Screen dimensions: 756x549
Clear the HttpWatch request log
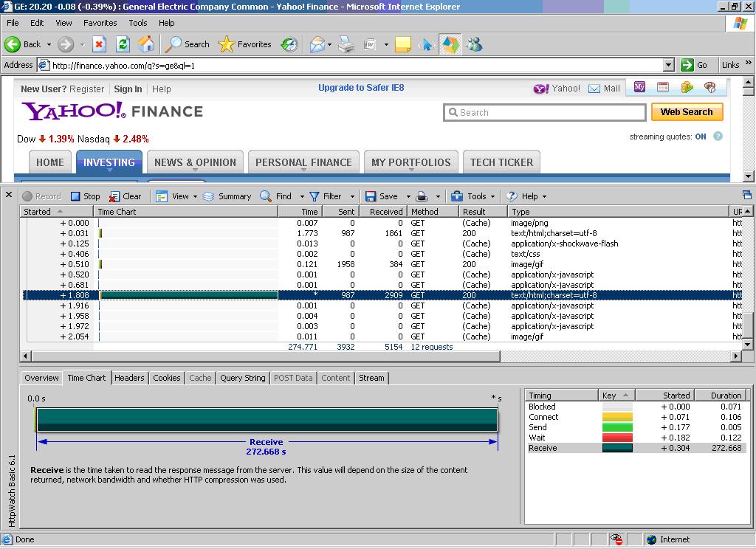tap(126, 196)
